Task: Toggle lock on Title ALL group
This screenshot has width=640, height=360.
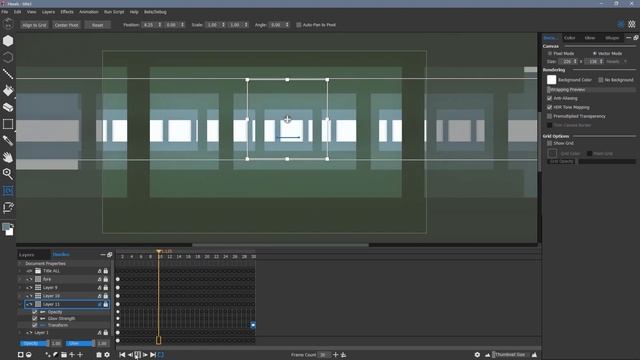Action: (x=106, y=271)
